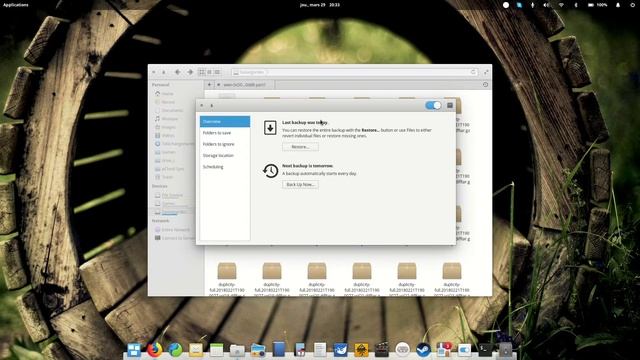Open AppCenter with badge from dock
The image size is (640, 360).
[x=444, y=350]
